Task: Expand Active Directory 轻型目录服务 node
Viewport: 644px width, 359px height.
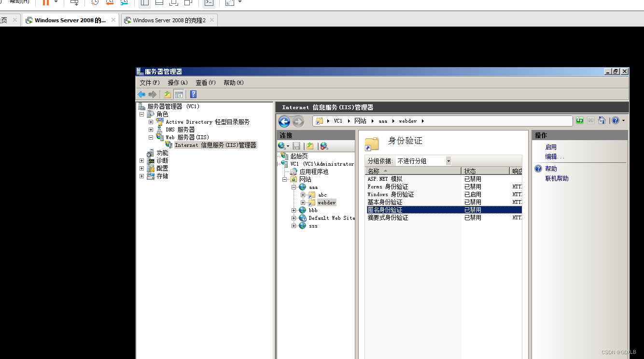Action: coord(151,122)
